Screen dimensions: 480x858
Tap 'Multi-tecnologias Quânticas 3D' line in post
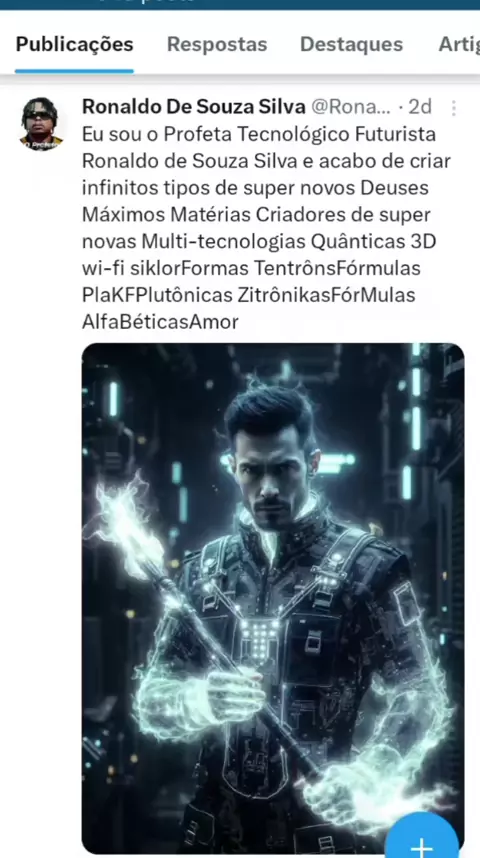click(x=289, y=241)
